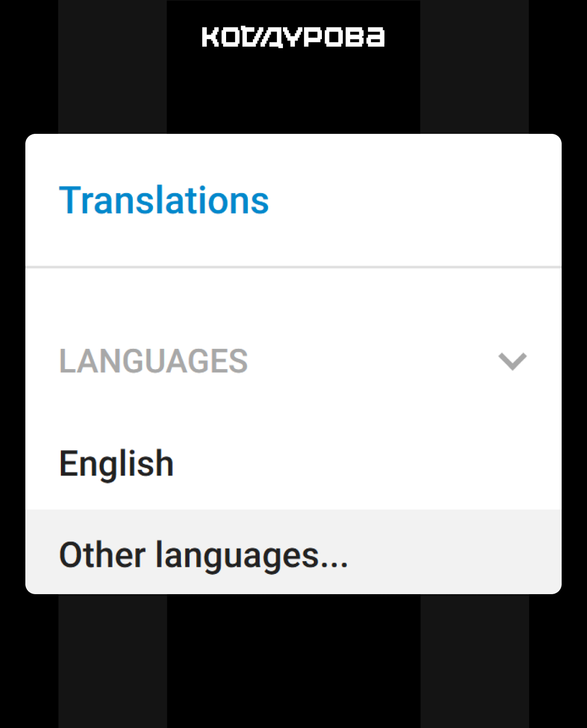
Task: Click the divider line under Translations
Action: [x=293, y=267]
